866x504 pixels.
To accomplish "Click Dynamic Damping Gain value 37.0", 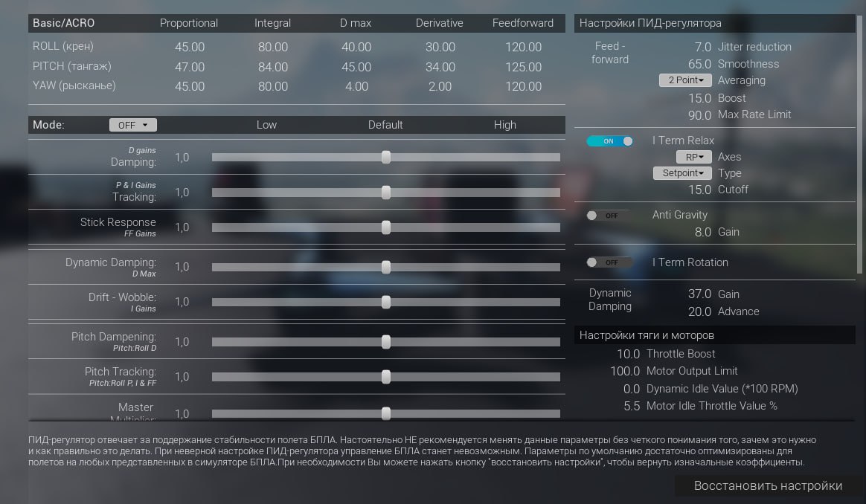I will [x=699, y=294].
